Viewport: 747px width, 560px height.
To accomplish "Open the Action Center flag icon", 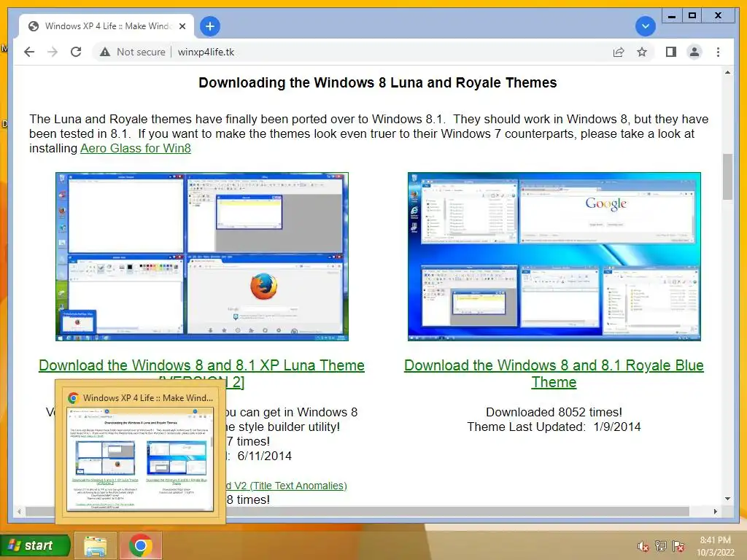I will [678, 546].
